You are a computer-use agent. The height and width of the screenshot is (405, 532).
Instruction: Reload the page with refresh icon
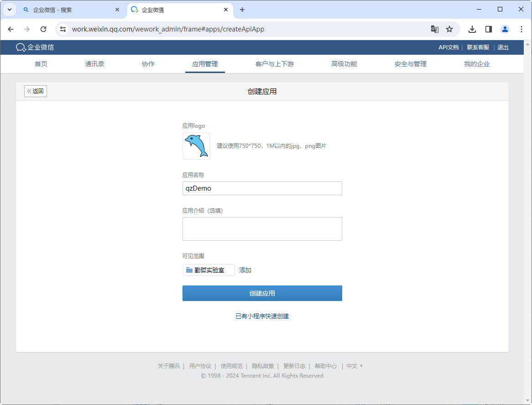point(43,29)
